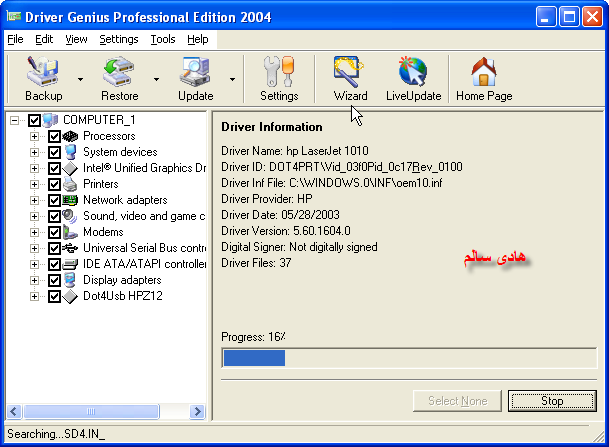Launch the Wizard tool
The image size is (609, 447).
coord(350,73)
